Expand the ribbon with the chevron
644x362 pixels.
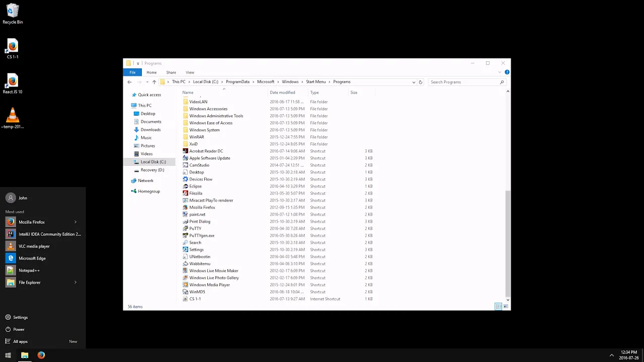point(500,72)
